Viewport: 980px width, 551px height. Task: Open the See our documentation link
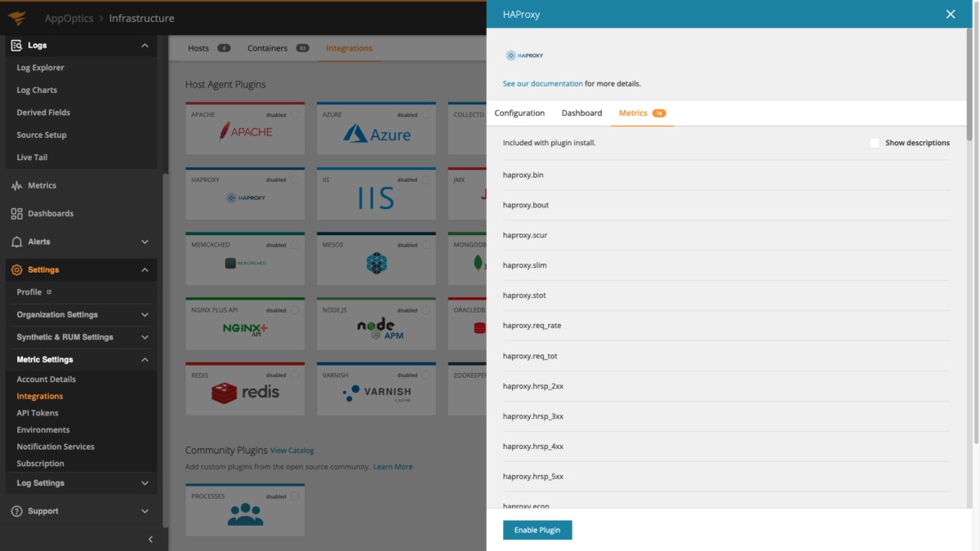542,83
